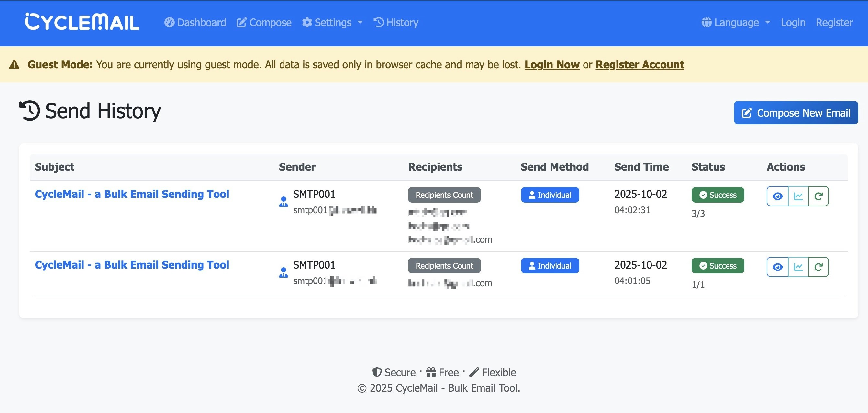Go to Dashboard in navigation bar
Image resolution: width=868 pixels, height=413 pixels.
[195, 23]
